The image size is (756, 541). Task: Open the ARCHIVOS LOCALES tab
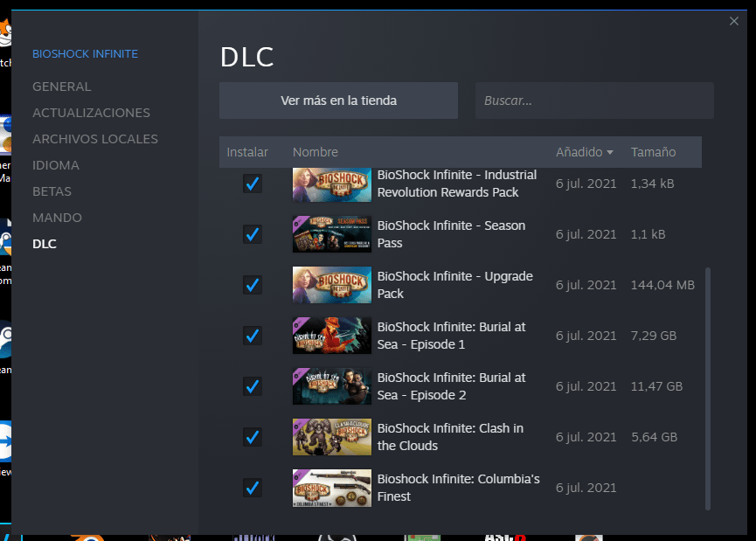[95, 139]
